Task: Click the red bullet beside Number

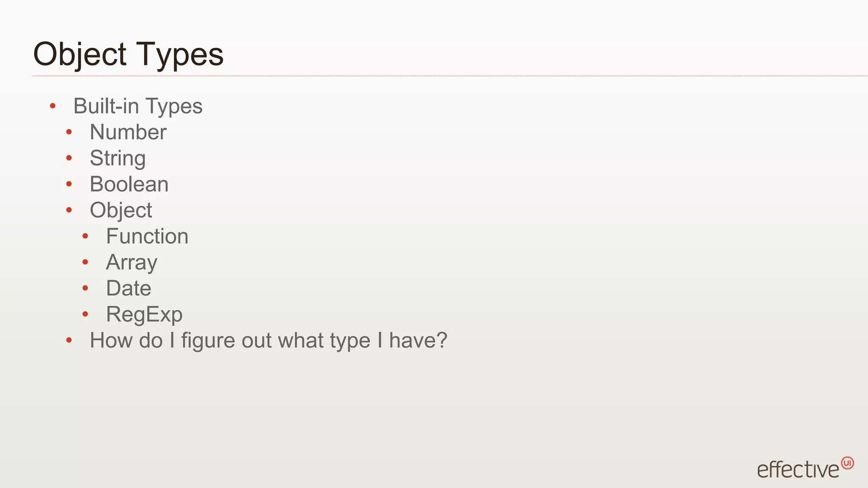Action: pyautogui.click(x=69, y=132)
